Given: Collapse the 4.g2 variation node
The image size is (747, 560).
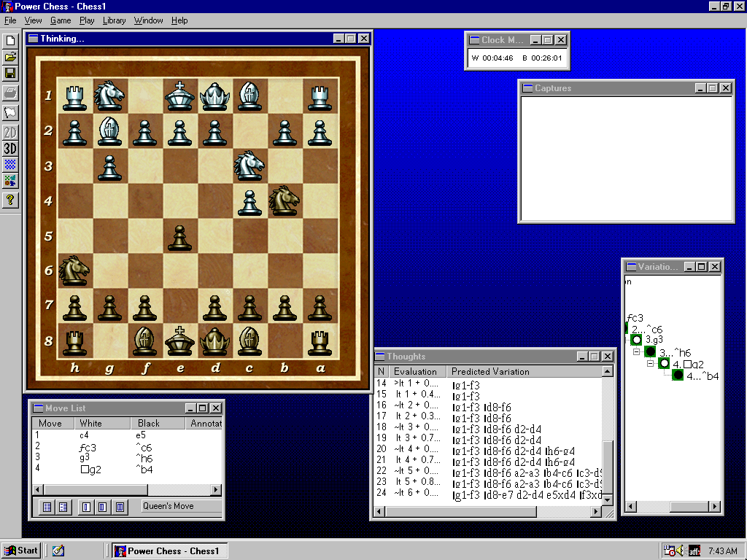Looking at the screenshot, I should pyautogui.click(x=650, y=363).
